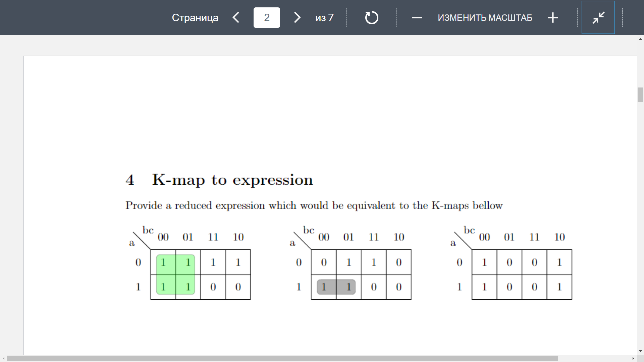Click the gray highlighted cells in the middle K-map
The height and width of the screenshot is (362, 644).
tap(336, 287)
